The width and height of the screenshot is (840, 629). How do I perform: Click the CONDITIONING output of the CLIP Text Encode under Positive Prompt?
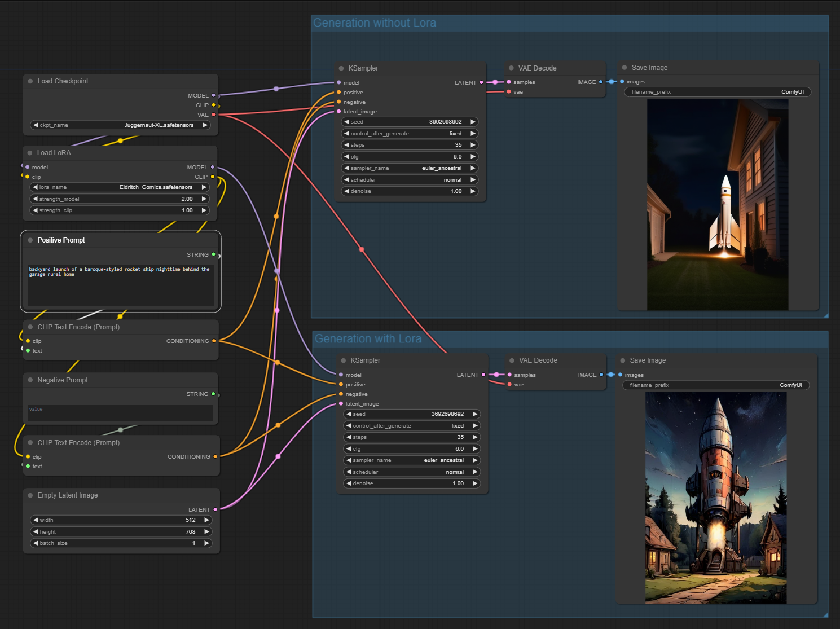point(214,341)
